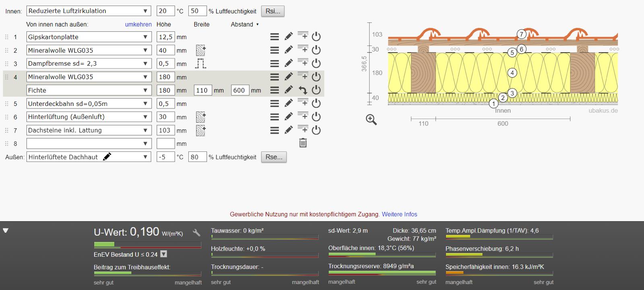This screenshot has width=644, height=290.
Task: Click hatched pattern icon next to Hinterlüftung layer
Action: point(201,117)
